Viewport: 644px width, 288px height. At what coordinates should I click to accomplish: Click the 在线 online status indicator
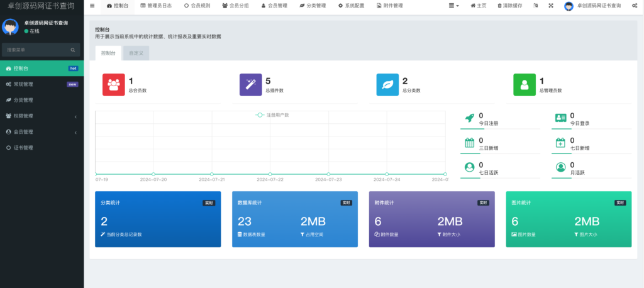tap(32, 31)
